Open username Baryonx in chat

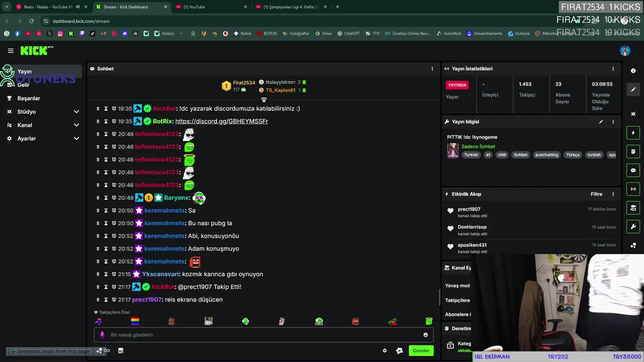tap(177, 198)
